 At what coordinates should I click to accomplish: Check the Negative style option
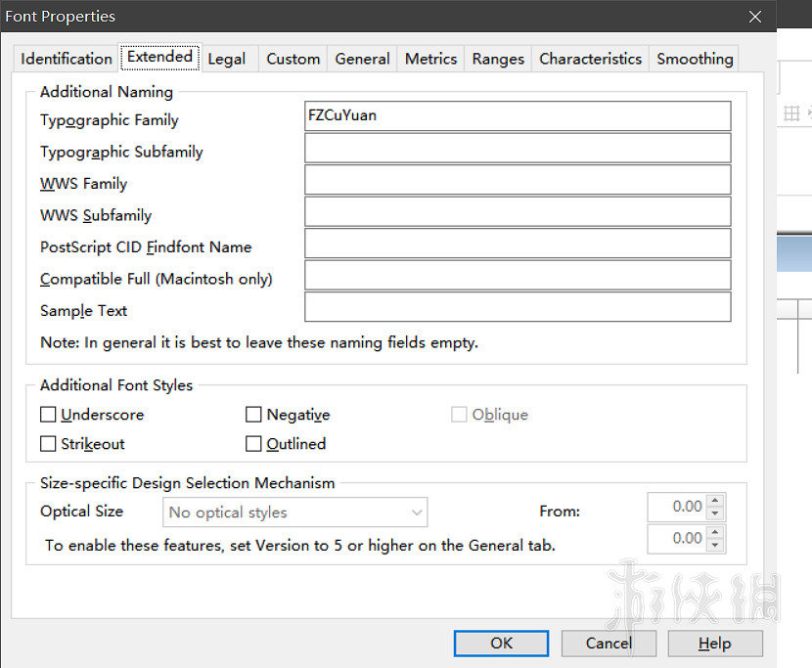pyautogui.click(x=253, y=415)
